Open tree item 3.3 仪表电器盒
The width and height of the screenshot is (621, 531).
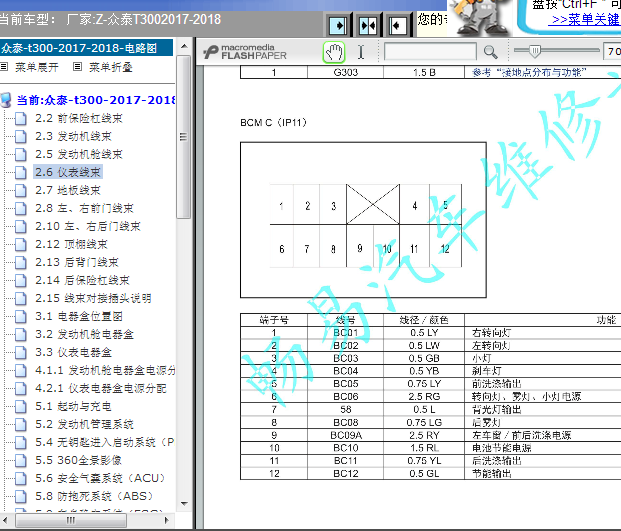tap(73, 352)
